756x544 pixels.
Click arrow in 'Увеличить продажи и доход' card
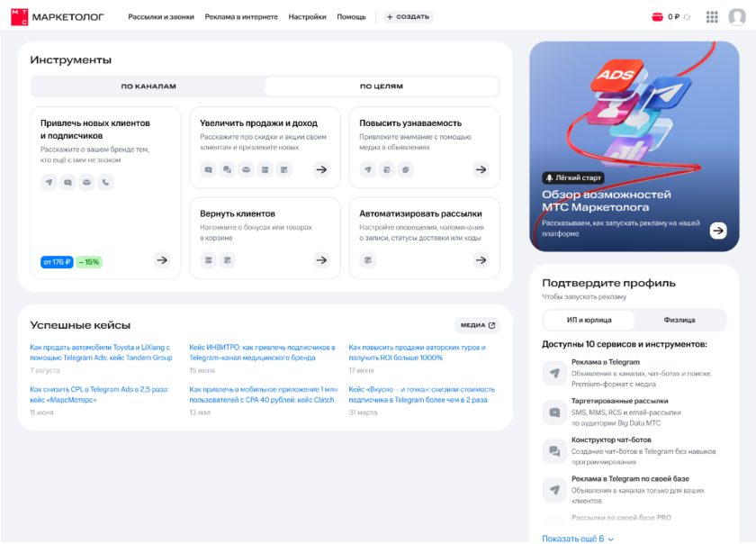(x=321, y=169)
